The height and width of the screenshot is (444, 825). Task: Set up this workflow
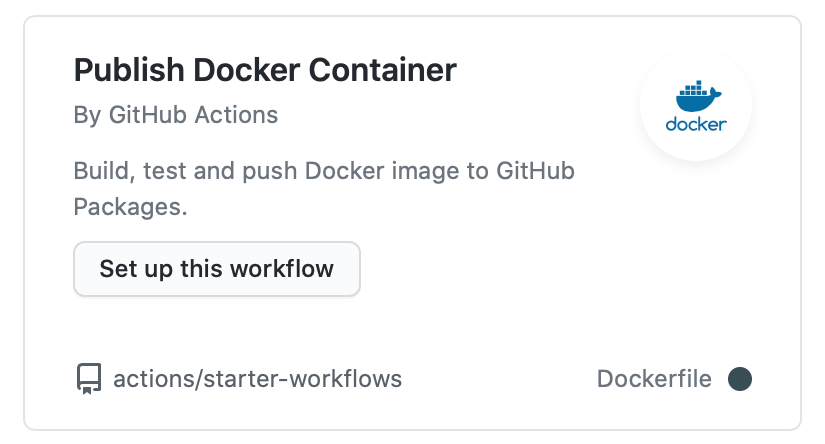pos(217,269)
